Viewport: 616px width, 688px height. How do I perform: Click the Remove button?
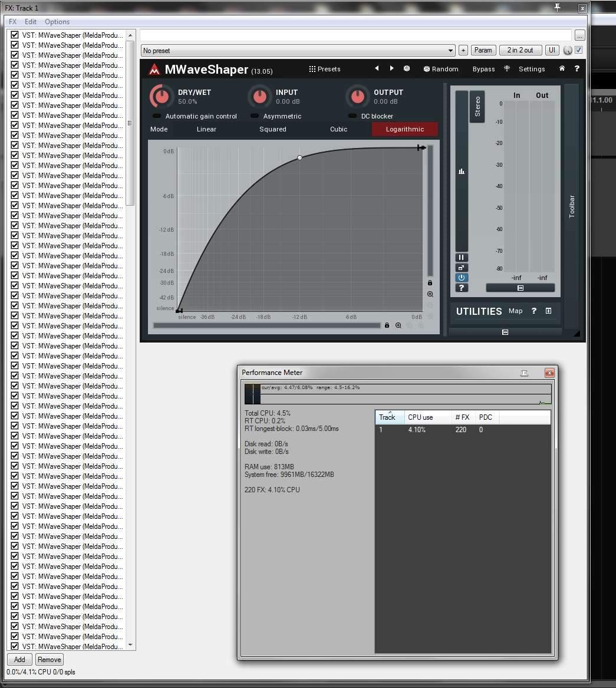point(49,660)
